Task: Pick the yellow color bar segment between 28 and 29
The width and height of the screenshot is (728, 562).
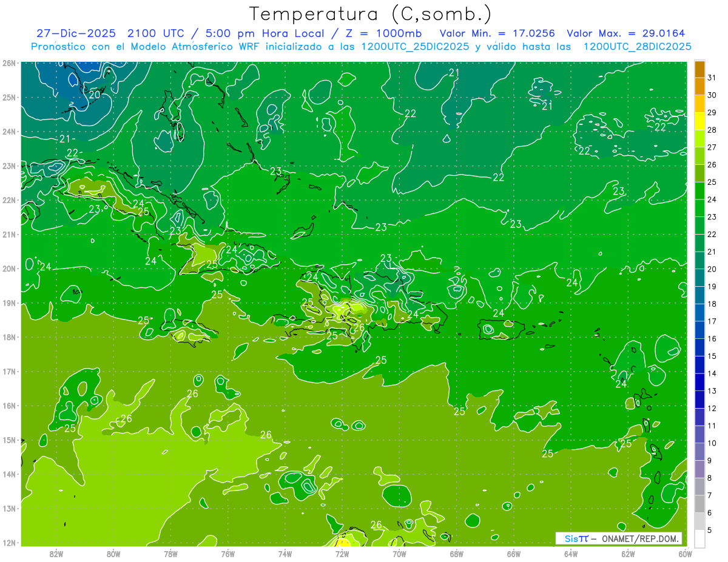Action: 699,121
